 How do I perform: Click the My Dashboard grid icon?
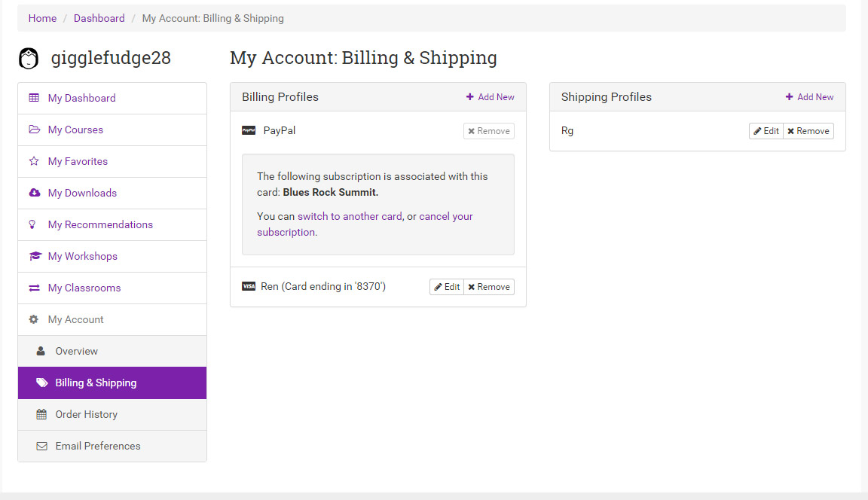point(34,98)
